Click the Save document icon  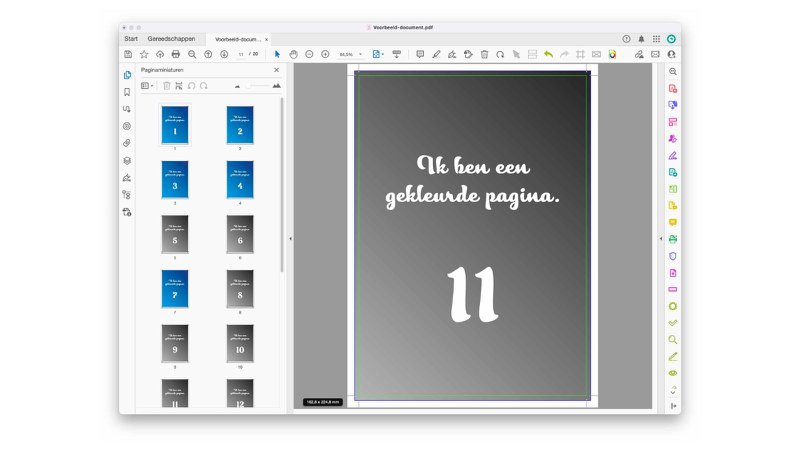129,54
